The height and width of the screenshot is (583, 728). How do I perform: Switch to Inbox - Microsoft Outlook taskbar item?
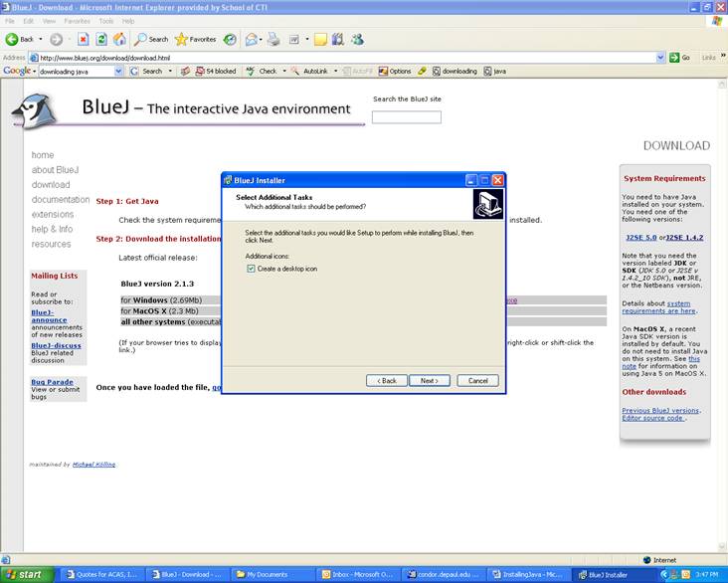tap(357, 575)
